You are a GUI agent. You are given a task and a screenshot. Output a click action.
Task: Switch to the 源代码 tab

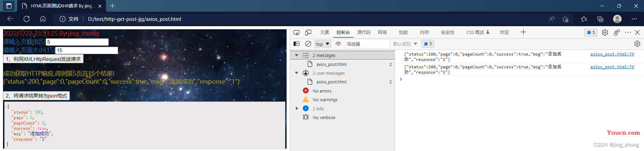[364, 32]
